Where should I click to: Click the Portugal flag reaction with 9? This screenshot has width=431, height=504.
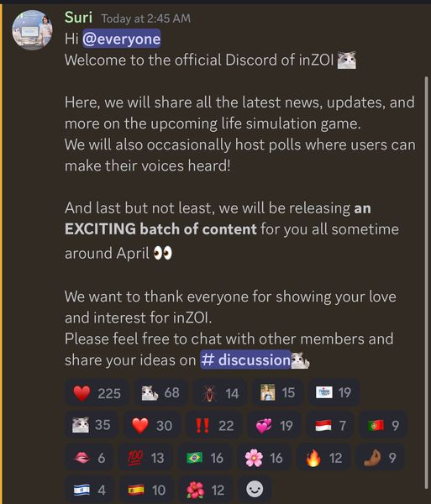[x=383, y=425]
